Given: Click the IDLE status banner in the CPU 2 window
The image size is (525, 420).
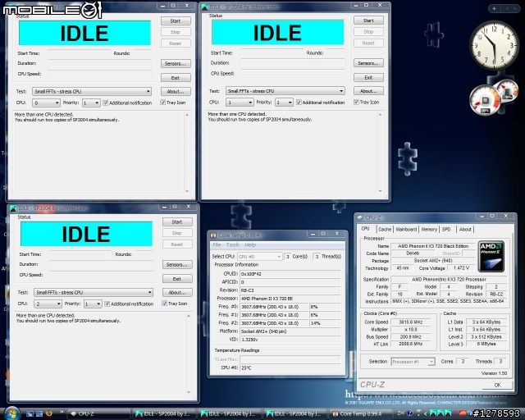Looking at the screenshot, I should (x=86, y=234).
